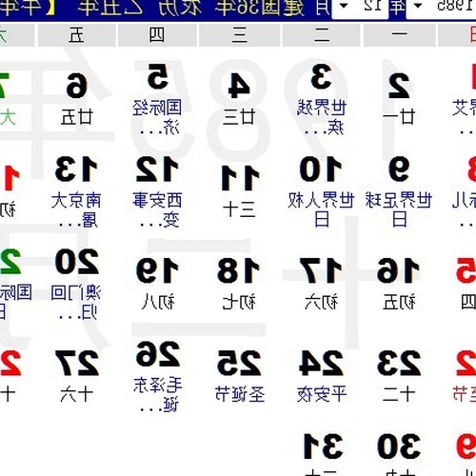Select date 6 with lunar 廿五
This screenshot has width=476, height=476.
[76, 86]
